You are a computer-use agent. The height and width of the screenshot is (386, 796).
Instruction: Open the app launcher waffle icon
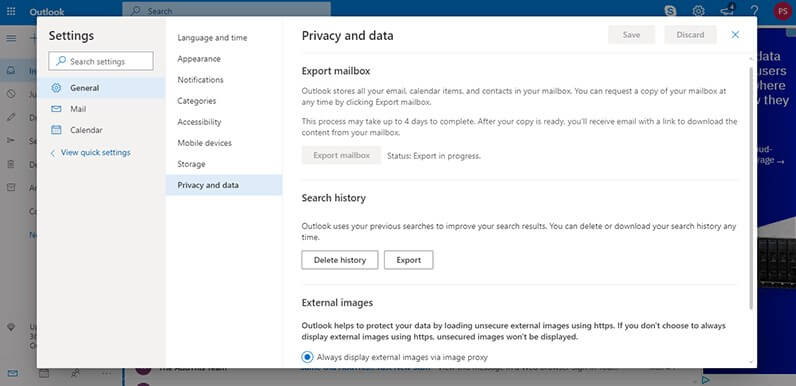click(11, 11)
